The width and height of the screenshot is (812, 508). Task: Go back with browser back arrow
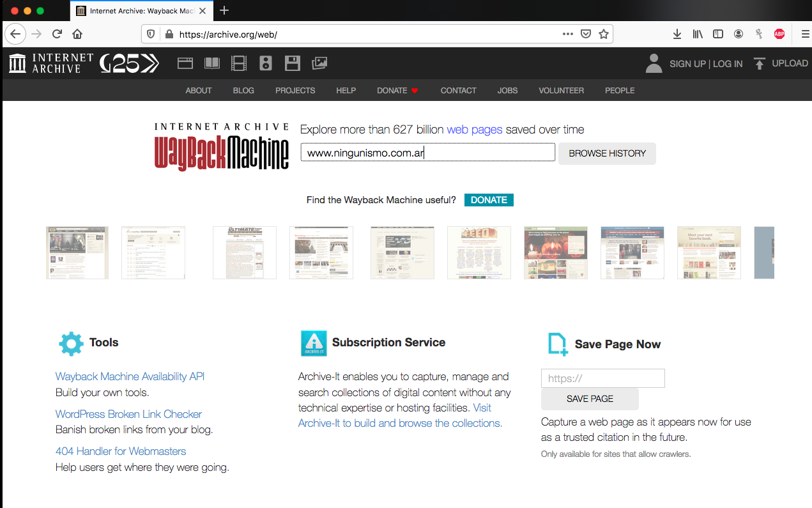[x=15, y=34]
